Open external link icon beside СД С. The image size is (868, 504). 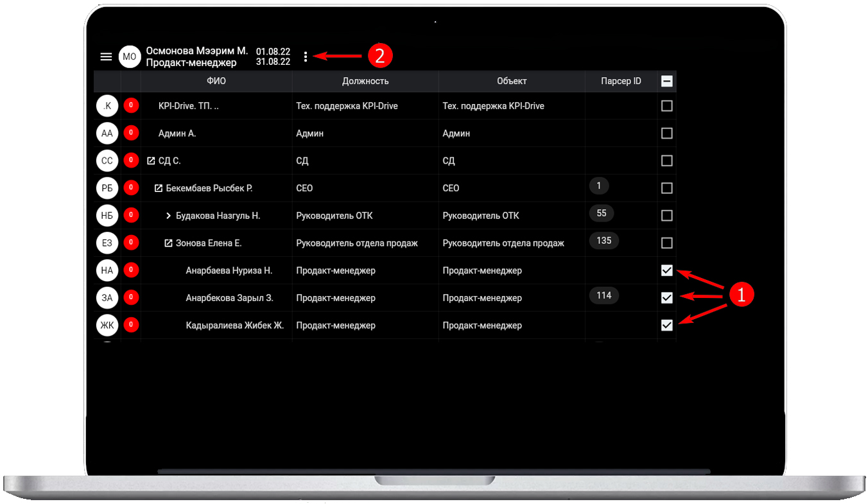[x=151, y=161]
